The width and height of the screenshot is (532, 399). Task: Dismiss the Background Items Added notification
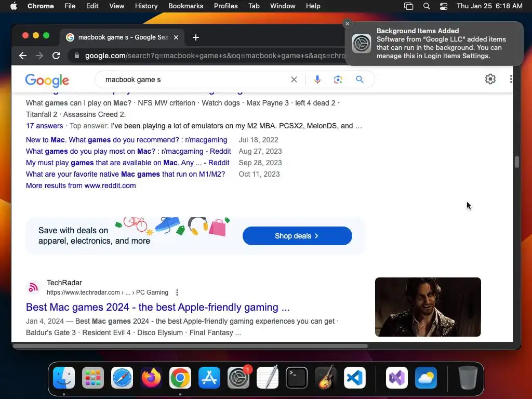point(347,23)
